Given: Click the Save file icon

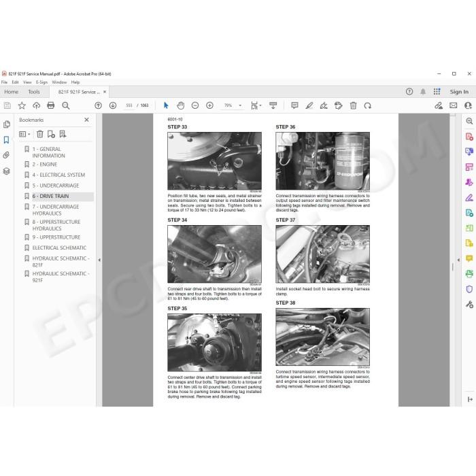Looking at the screenshot, I should (7, 105).
